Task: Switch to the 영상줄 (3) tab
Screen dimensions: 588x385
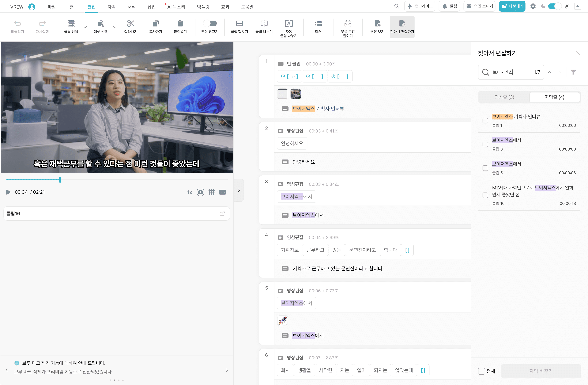Action: [x=504, y=97]
